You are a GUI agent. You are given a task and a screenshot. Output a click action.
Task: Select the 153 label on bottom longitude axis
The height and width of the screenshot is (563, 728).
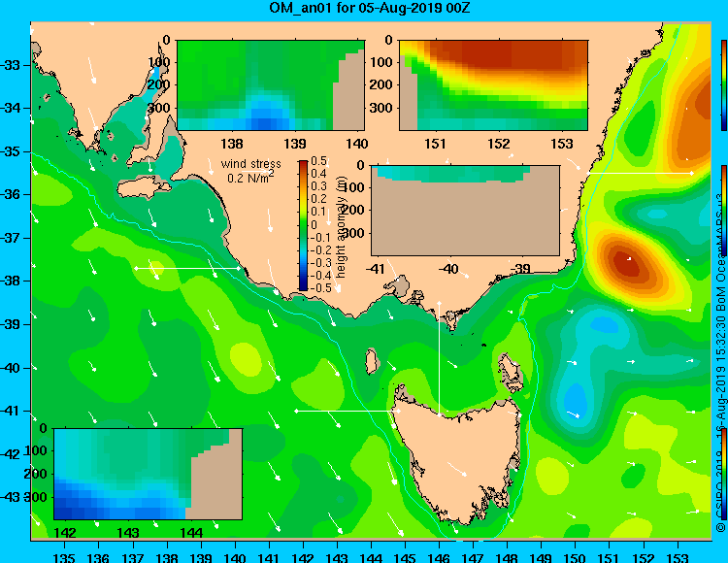678,557
